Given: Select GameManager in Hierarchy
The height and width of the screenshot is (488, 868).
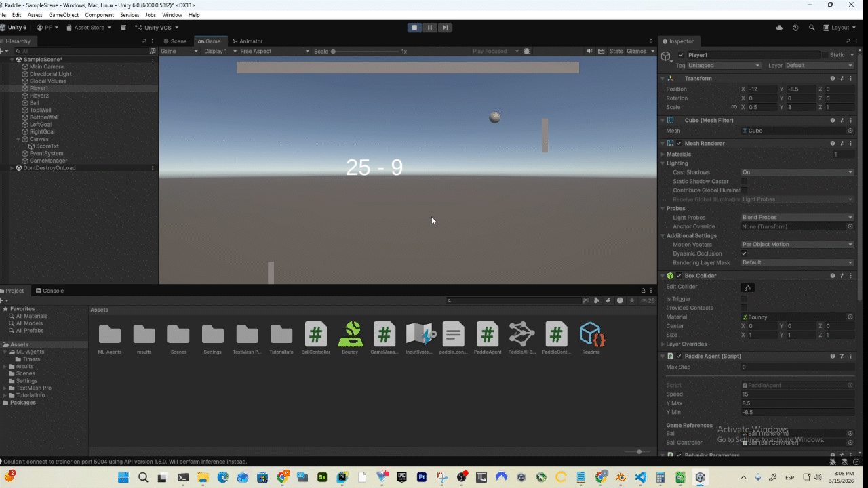Looking at the screenshot, I should pyautogui.click(x=48, y=161).
